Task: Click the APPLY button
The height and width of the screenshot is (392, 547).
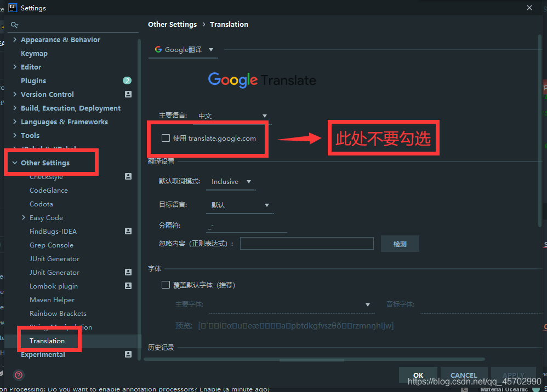Action: [514, 375]
